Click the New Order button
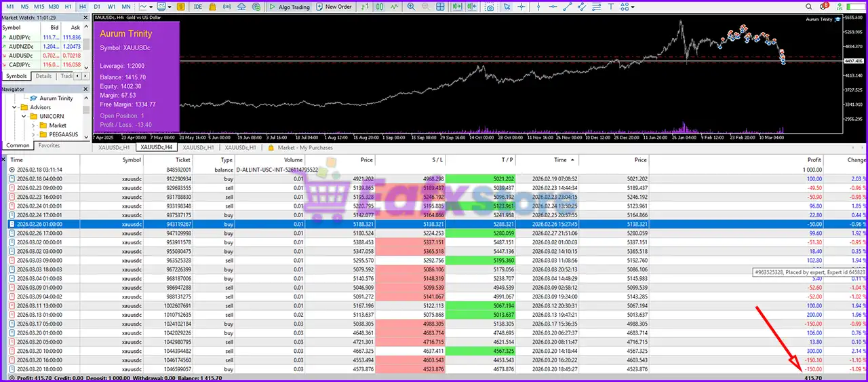Image resolution: width=868 pixels, height=382 pixels. point(334,7)
